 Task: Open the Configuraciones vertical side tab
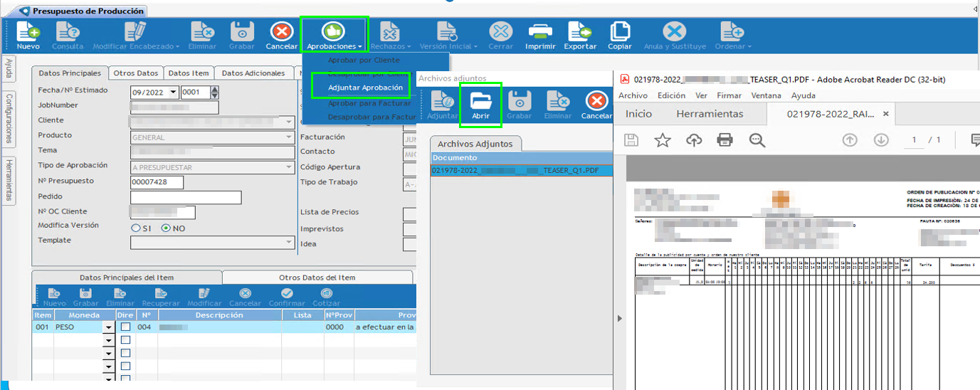pos(9,118)
